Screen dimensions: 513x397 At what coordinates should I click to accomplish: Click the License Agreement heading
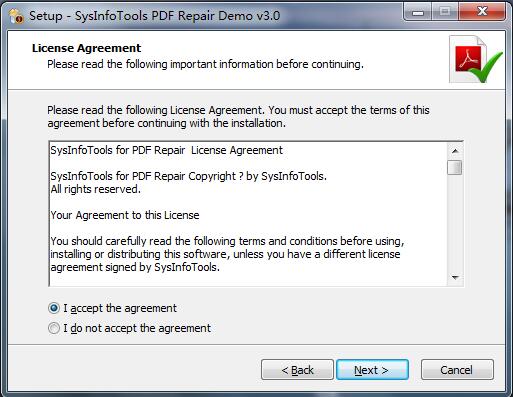click(x=87, y=48)
